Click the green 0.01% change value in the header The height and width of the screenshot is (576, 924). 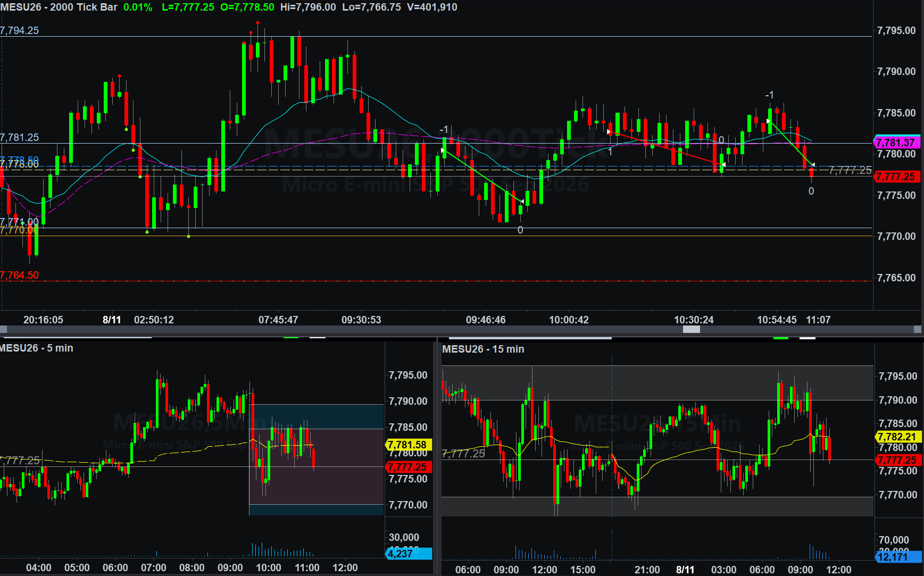coord(138,7)
